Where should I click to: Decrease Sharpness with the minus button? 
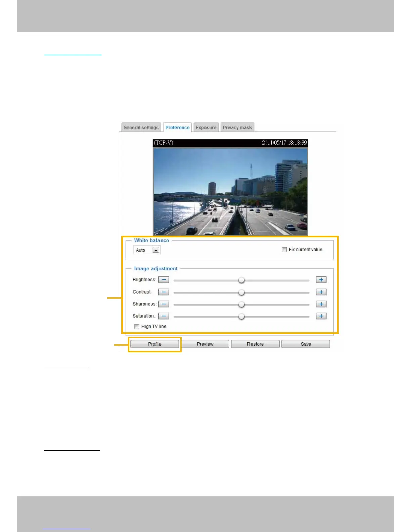coord(164,304)
